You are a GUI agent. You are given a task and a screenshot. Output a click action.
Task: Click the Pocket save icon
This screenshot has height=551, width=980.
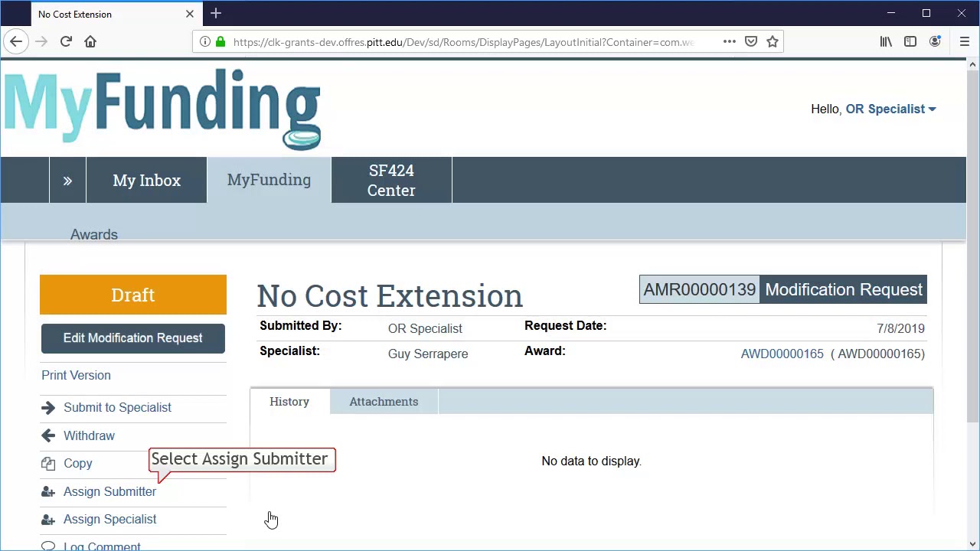click(x=751, y=41)
